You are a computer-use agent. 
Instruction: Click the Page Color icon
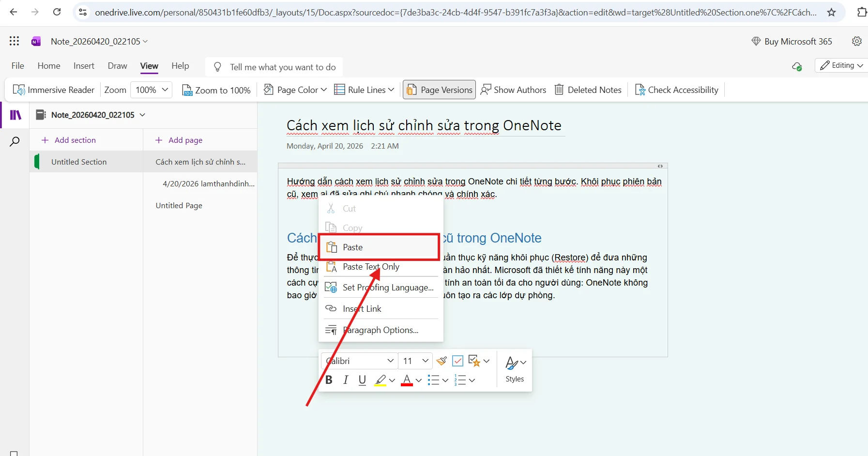click(x=269, y=90)
